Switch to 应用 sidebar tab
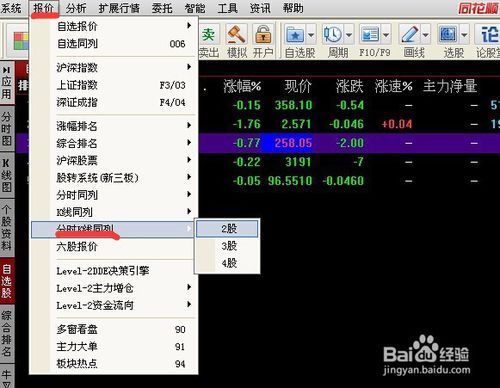 [x=7, y=83]
